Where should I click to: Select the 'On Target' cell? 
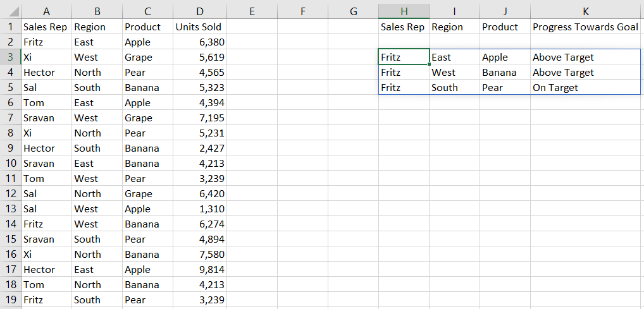[585, 88]
